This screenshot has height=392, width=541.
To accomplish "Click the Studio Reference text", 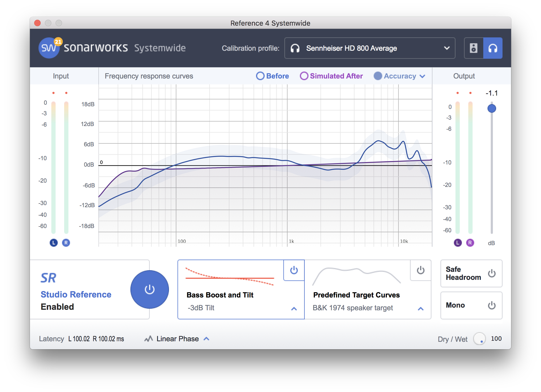I will pyautogui.click(x=76, y=294).
